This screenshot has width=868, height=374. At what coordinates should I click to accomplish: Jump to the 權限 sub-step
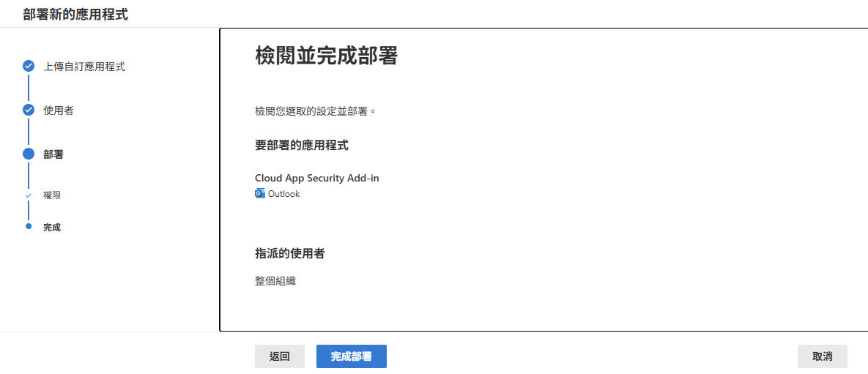52,195
